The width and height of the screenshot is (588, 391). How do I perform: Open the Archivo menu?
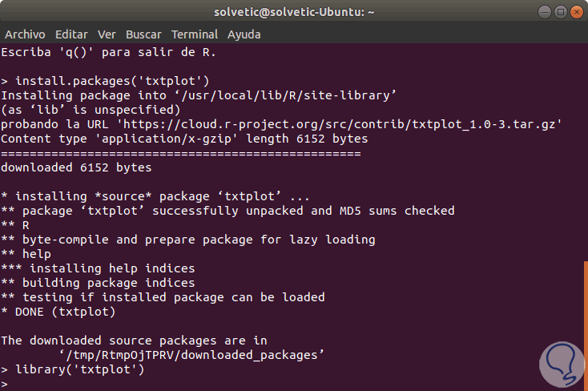(25, 34)
